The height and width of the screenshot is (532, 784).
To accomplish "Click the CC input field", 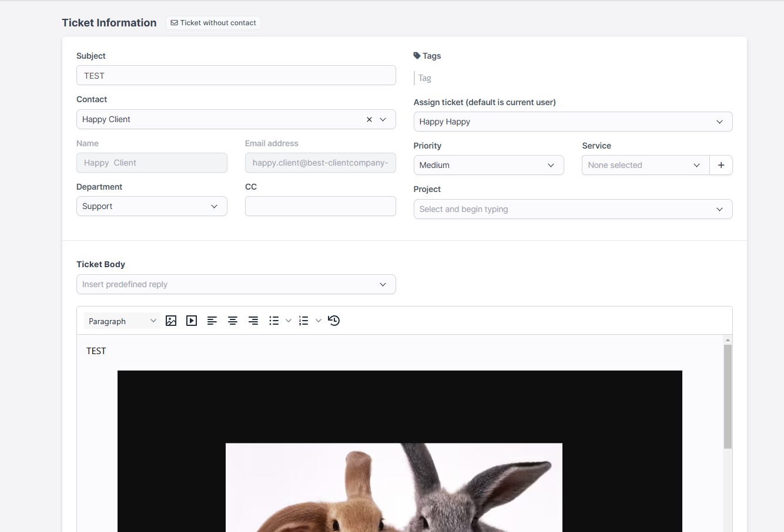I will click(x=320, y=206).
